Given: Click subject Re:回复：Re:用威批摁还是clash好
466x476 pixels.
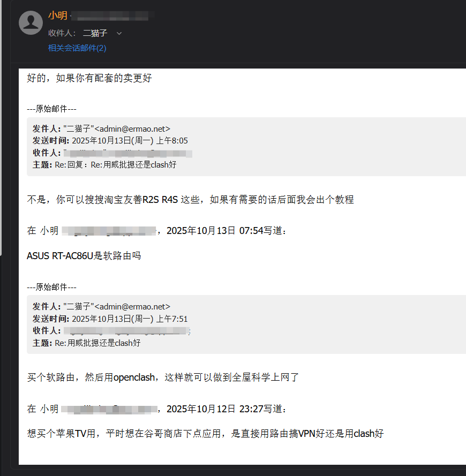Looking at the screenshot, I should 115,165.
